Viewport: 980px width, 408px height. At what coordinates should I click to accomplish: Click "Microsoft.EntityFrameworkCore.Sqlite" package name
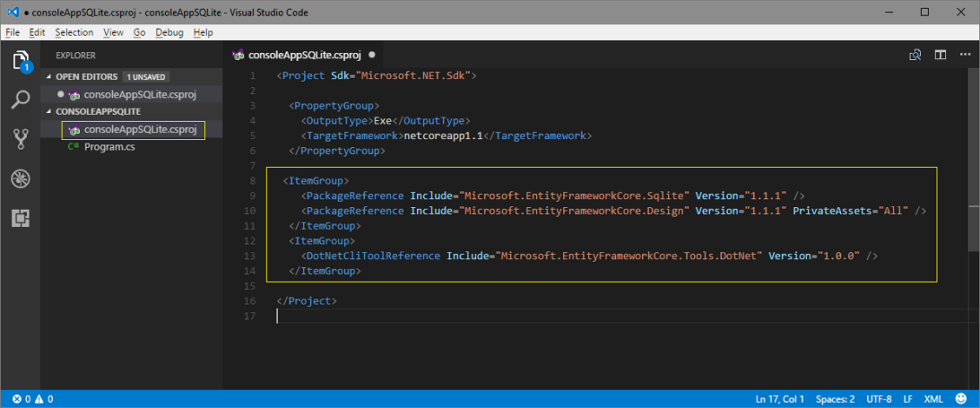(x=575, y=195)
